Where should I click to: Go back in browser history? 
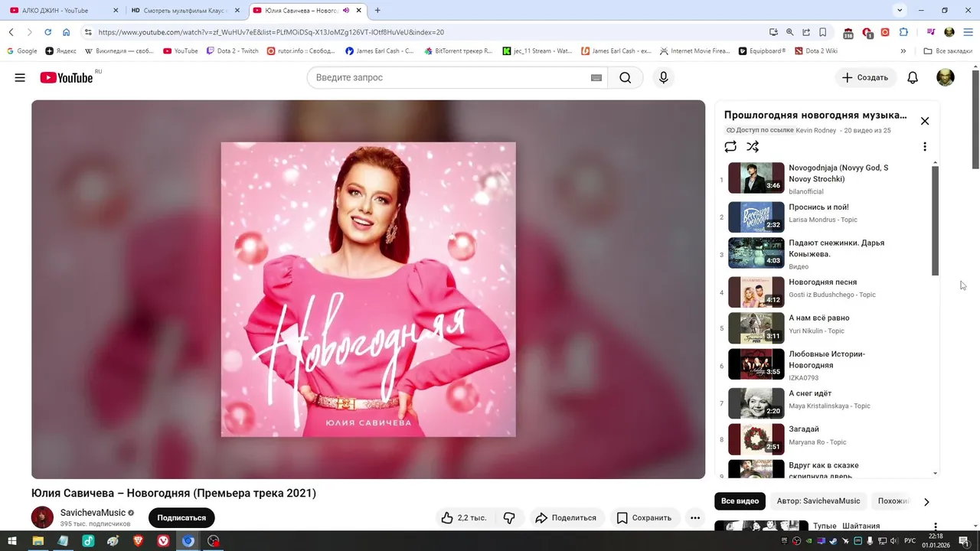11,32
